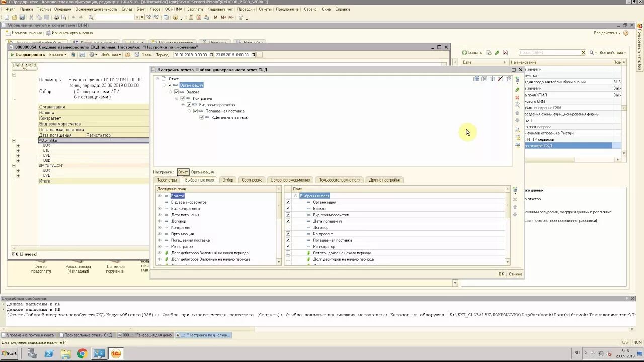Check the Договор selected field checkbox

[x=288, y=227]
